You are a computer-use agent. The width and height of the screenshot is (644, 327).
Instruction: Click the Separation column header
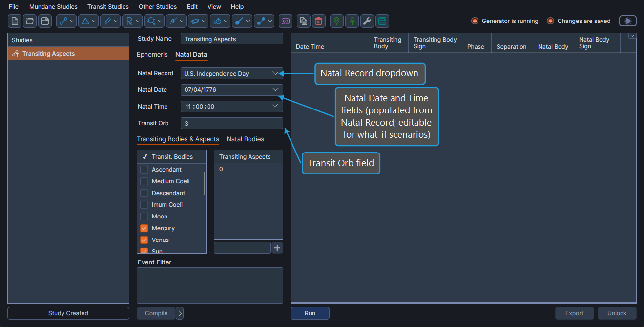(512, 43)
